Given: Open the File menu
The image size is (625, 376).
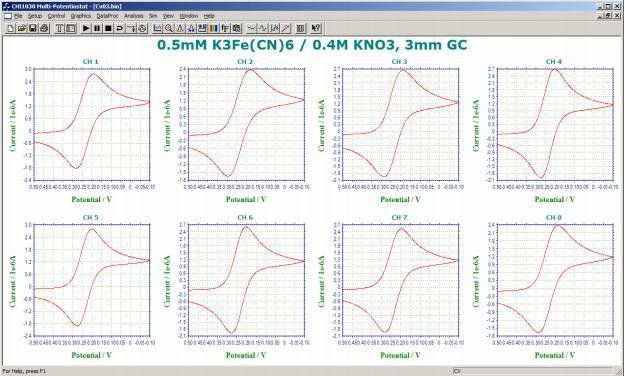Looking at the screenshot, I should tap(18, 16).
